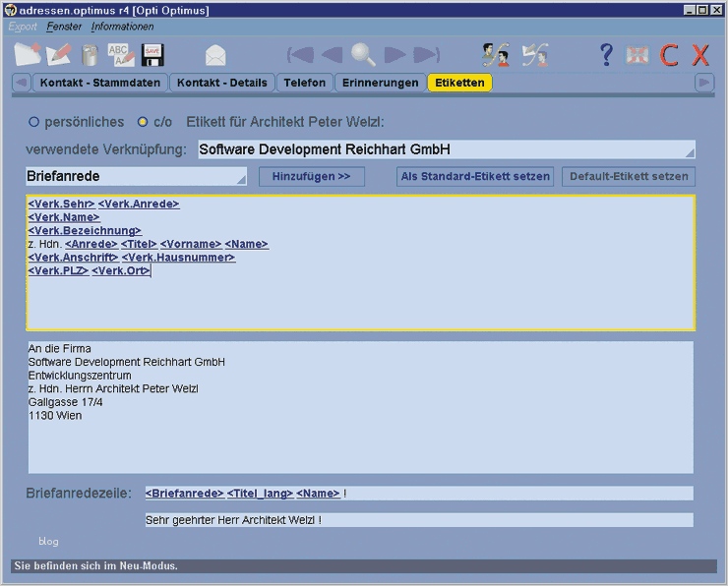This screenshot has height=586, width=728.
Task: Jump to first record arrow icon
Action: click(x=300, y=54)
